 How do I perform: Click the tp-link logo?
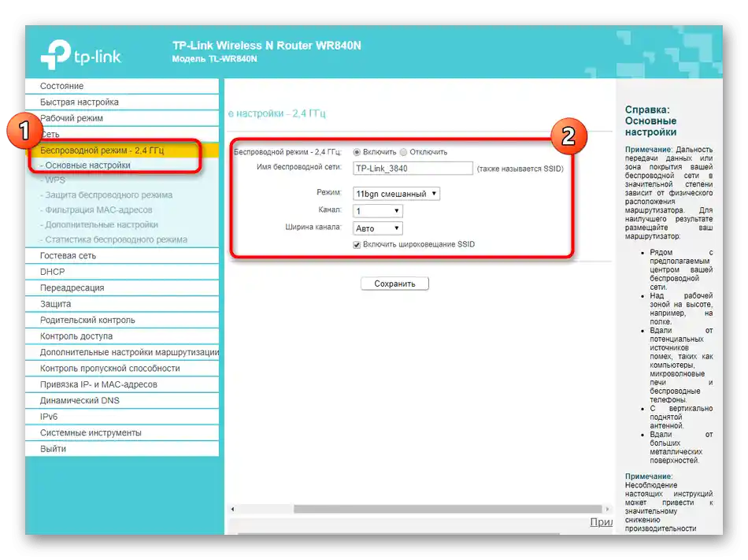[80, 55]
